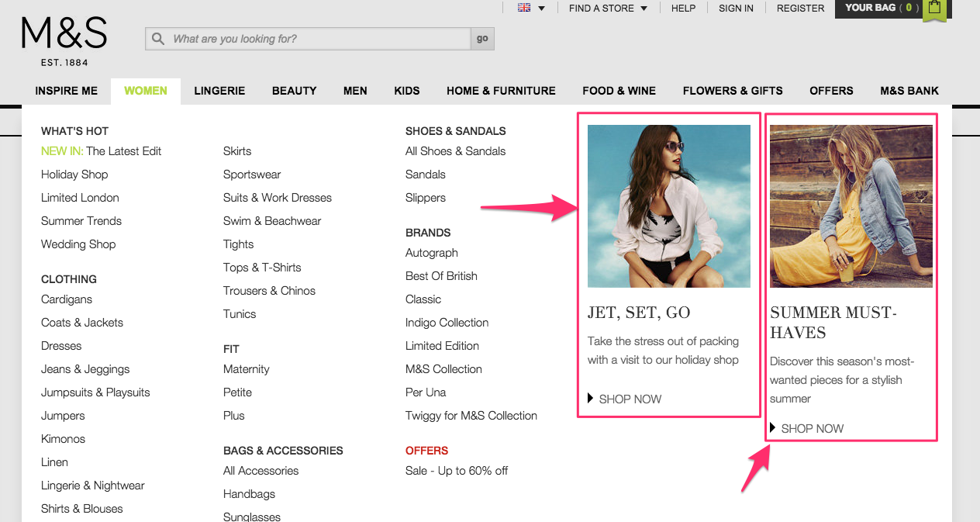Open the Men menu

(355, 91)
